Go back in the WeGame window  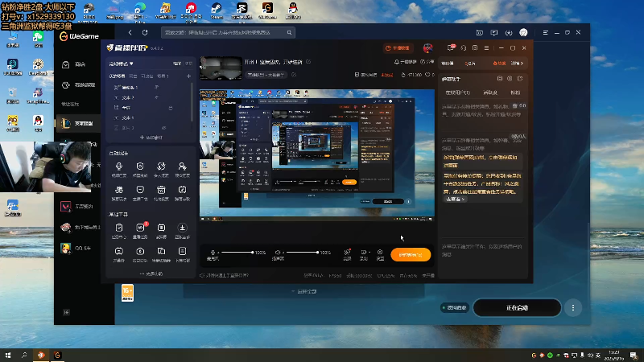[x=130, y=32]
